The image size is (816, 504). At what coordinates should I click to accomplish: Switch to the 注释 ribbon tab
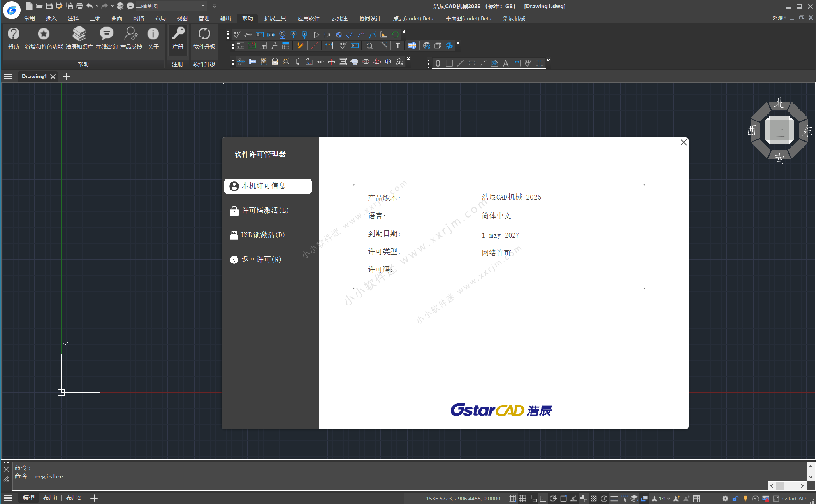[73, 18]
